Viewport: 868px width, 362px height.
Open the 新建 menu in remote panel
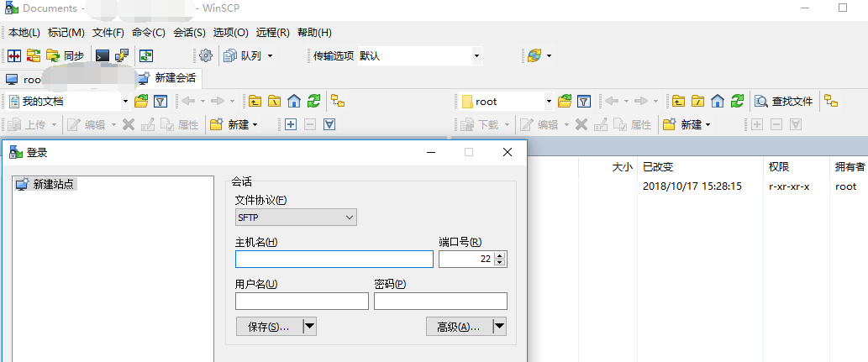pos(687,124)
